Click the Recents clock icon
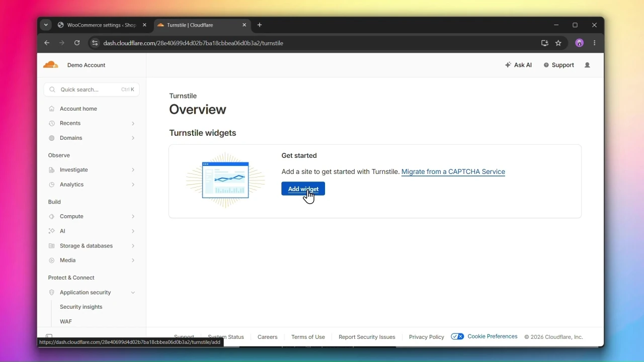This screenshot has width=644, height=362. coord(51,123)
